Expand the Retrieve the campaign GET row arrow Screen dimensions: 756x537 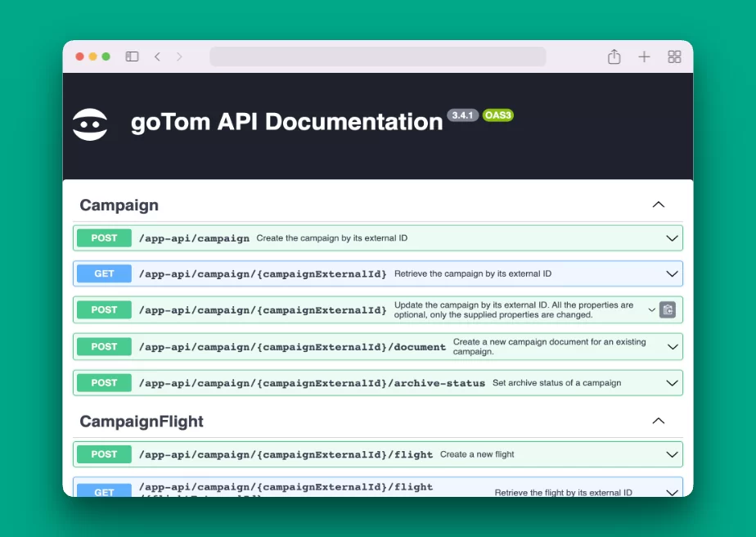tap(672, 274)
